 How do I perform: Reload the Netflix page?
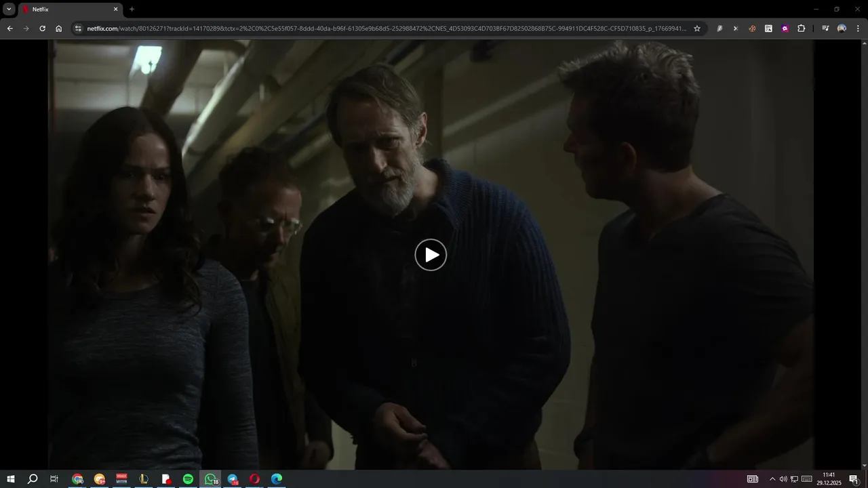tap(42, 28)
